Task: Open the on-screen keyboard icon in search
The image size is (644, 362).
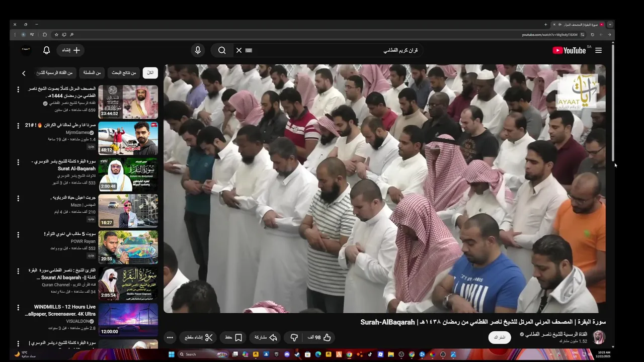Action: [x=249, y=50]
